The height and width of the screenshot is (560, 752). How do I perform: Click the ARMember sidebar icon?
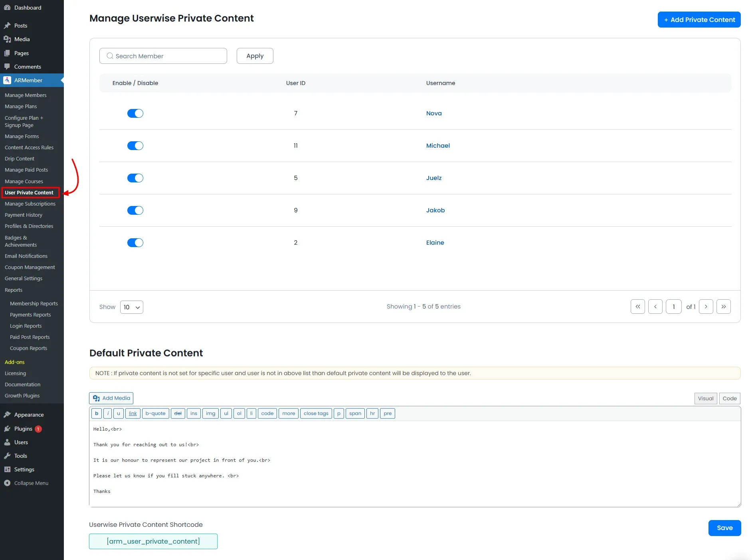click(8, 80)
